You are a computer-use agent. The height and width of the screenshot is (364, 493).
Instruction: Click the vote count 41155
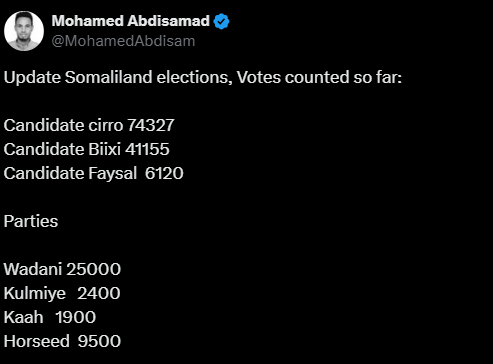(147, 149)
